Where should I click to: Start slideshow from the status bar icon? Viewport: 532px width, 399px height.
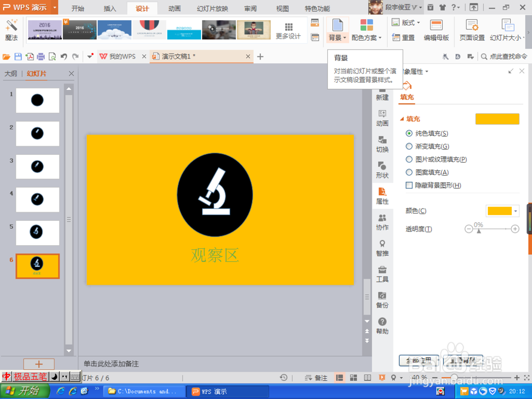click(x=381, y=377)
